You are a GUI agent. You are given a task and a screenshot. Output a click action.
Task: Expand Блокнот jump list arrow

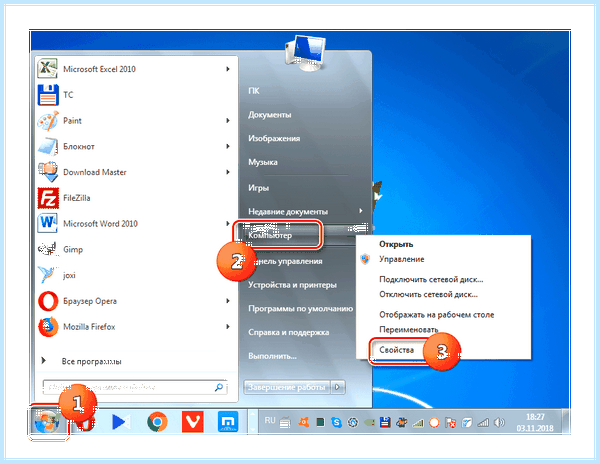pos(228,147)
